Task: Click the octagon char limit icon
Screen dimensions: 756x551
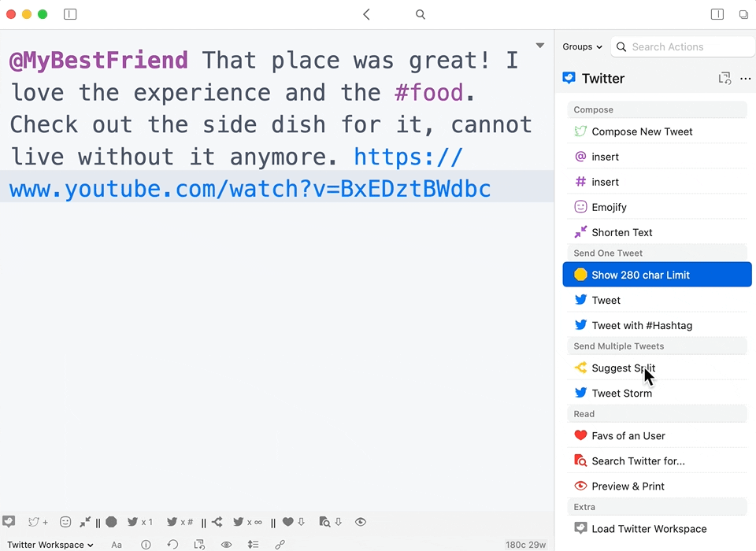Action: pos(111,522)
